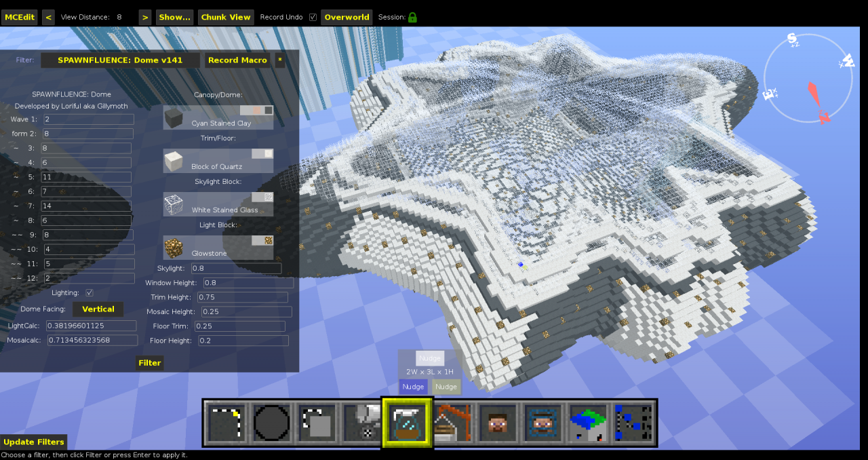Open the SPAWNFLUENCE: Dome v141 filter dropdown
868x460 pixels.
(x=119, y=60)
